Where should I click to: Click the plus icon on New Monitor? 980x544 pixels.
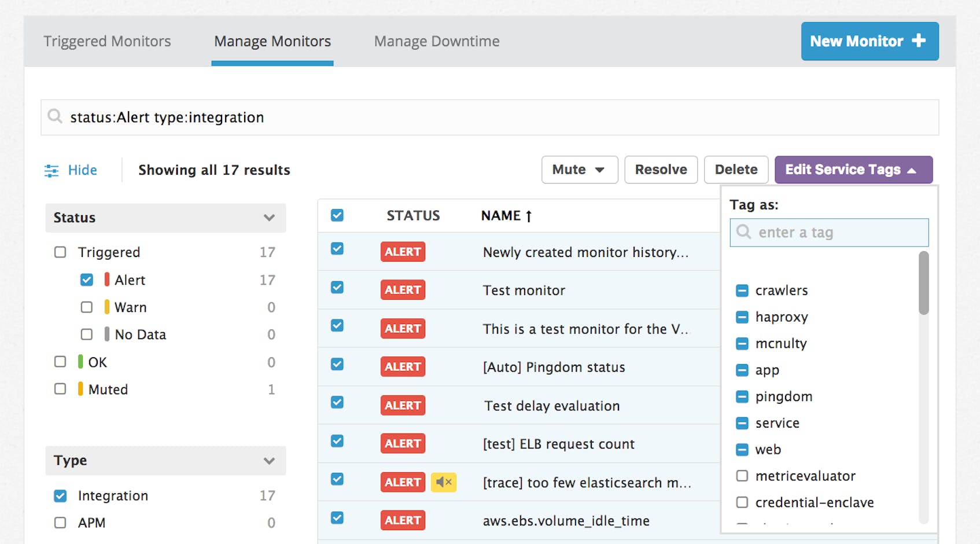click(918, 41)
